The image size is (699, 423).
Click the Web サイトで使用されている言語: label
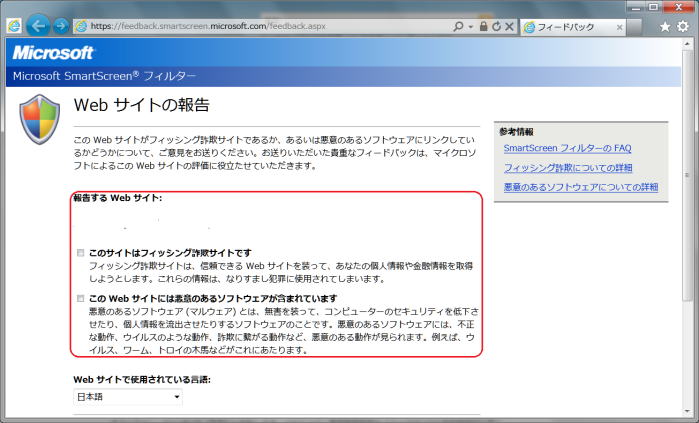pos(142,380)
